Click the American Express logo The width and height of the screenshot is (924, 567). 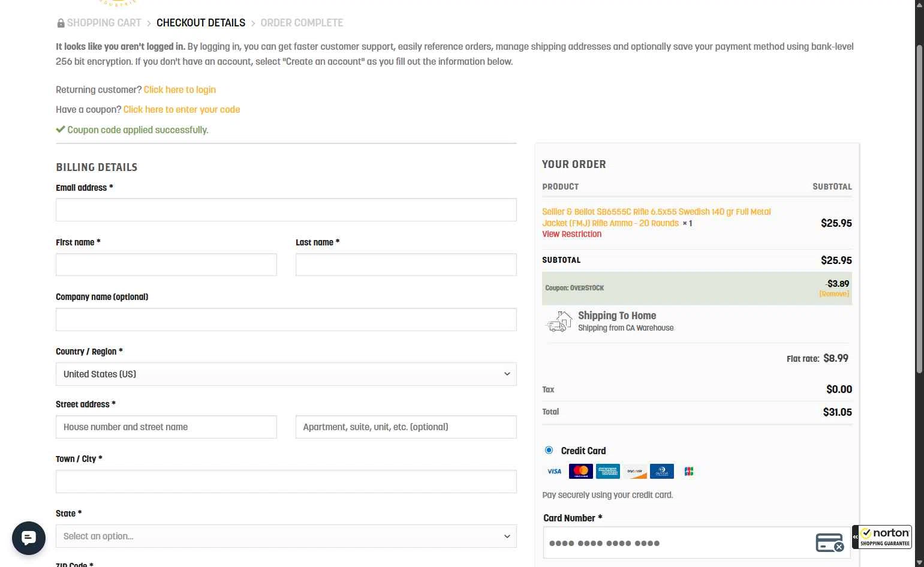[x=607, y=472]
